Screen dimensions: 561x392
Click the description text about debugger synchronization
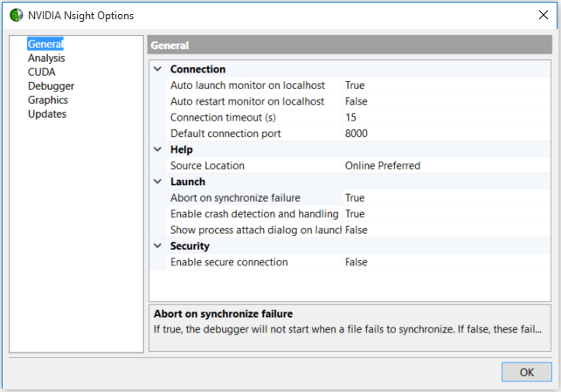348,329
